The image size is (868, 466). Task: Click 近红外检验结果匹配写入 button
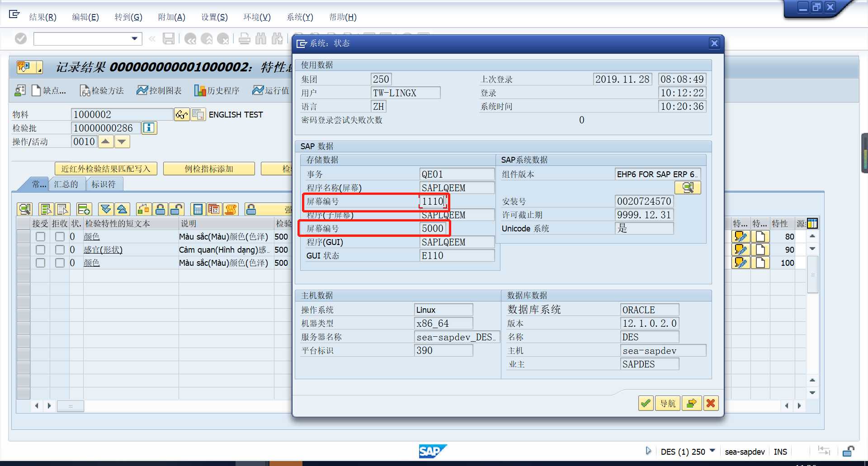click(x=106, y=169)
